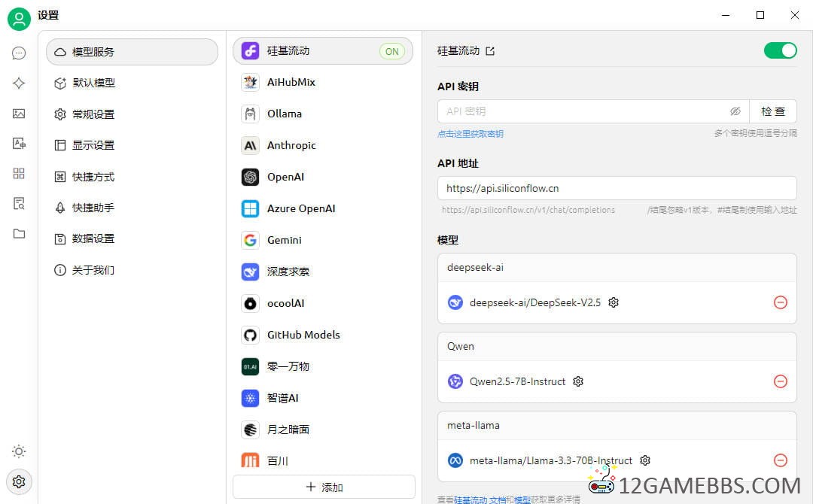Screen dimensions: 813x504
Task: Open the translate sidebar icon
Action: click(19, 144)
